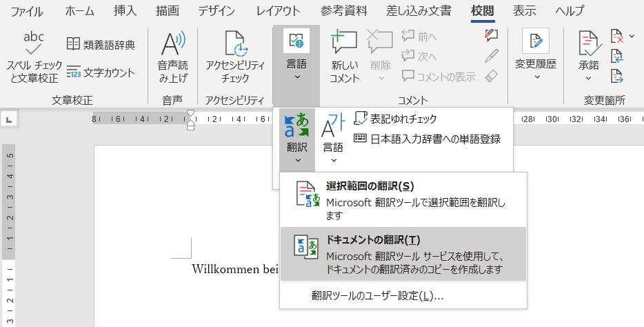The height and width of the screenshot is (327, 644).
Task: Start 音声読み上げ read aloud
Action: point(172,57)
